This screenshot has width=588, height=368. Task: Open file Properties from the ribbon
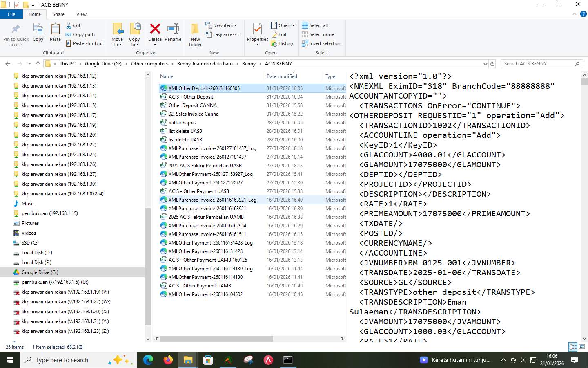pos(257,33)
